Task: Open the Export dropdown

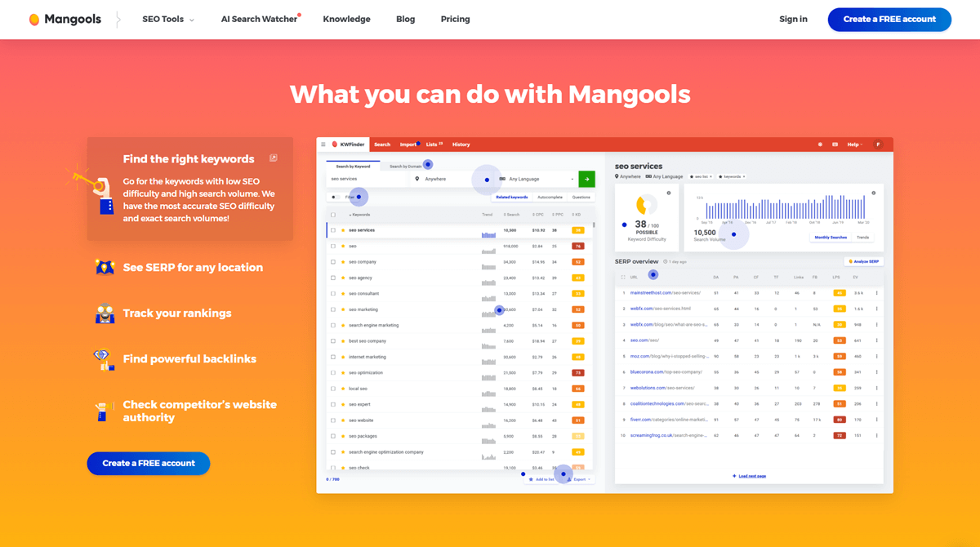Action: tap(580, 479)
